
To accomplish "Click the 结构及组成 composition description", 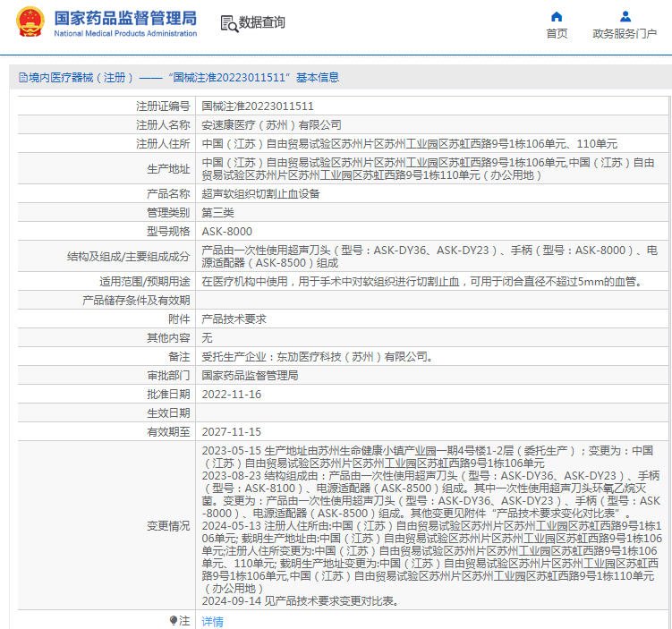I will (430, 257).
